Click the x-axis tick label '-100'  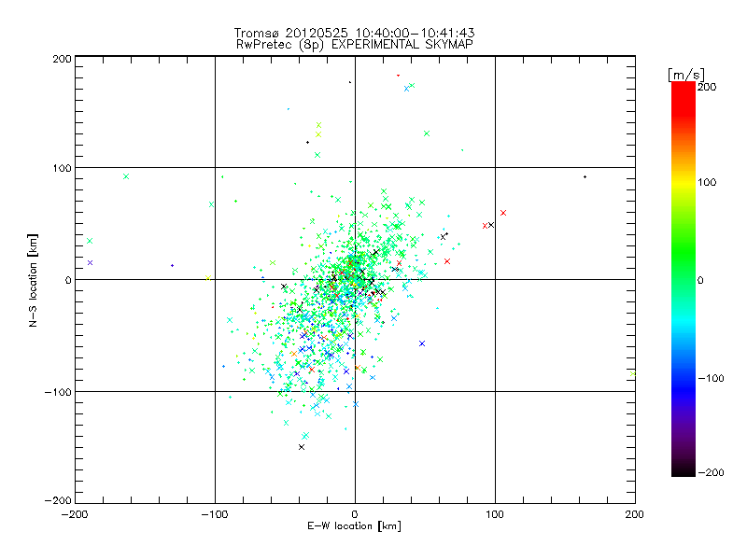(215, 515)
